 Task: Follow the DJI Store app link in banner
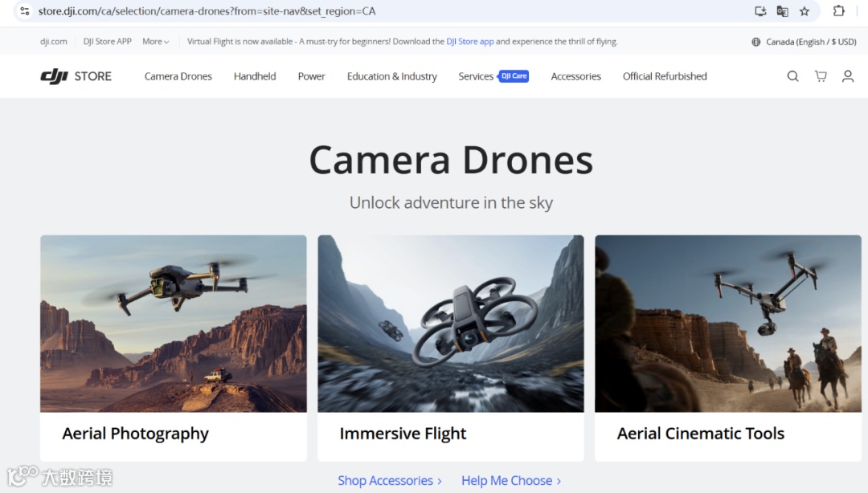(x=470, y=42)
